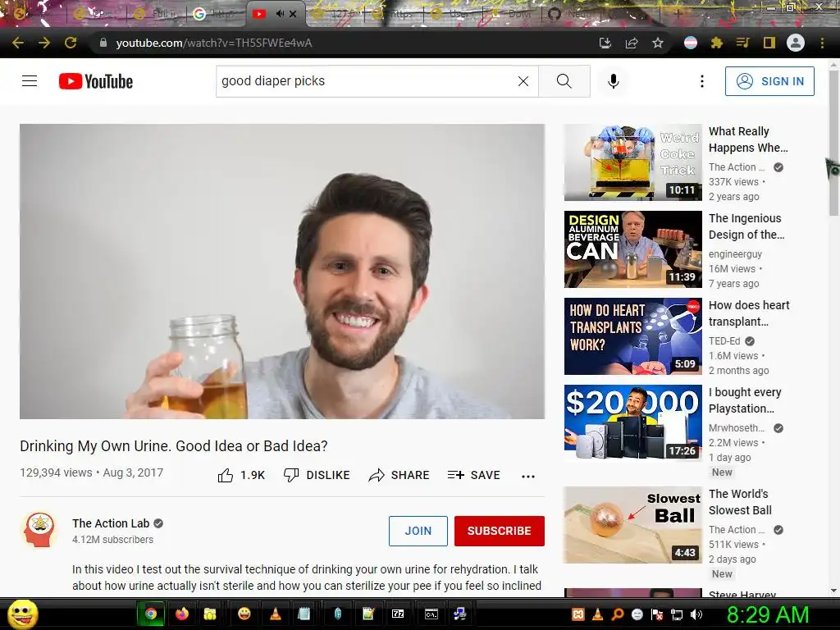This screenshot has width=840, height=630.
Task: Open the YouTube hamburger guide menu
Action: pyautogui.click(x=30, y=81)
